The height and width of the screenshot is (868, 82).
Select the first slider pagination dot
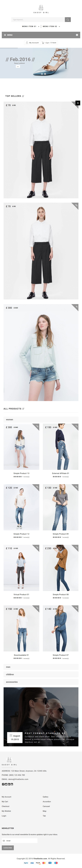tap(42, 74)
